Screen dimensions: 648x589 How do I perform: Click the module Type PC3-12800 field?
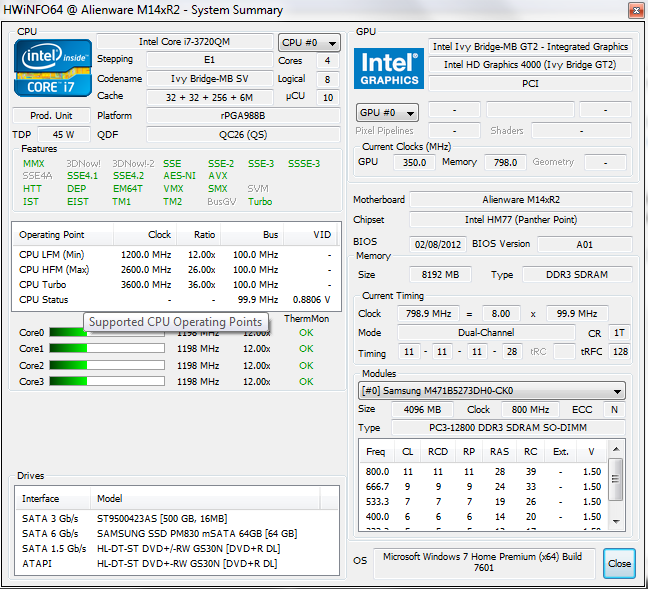point(508,427)
